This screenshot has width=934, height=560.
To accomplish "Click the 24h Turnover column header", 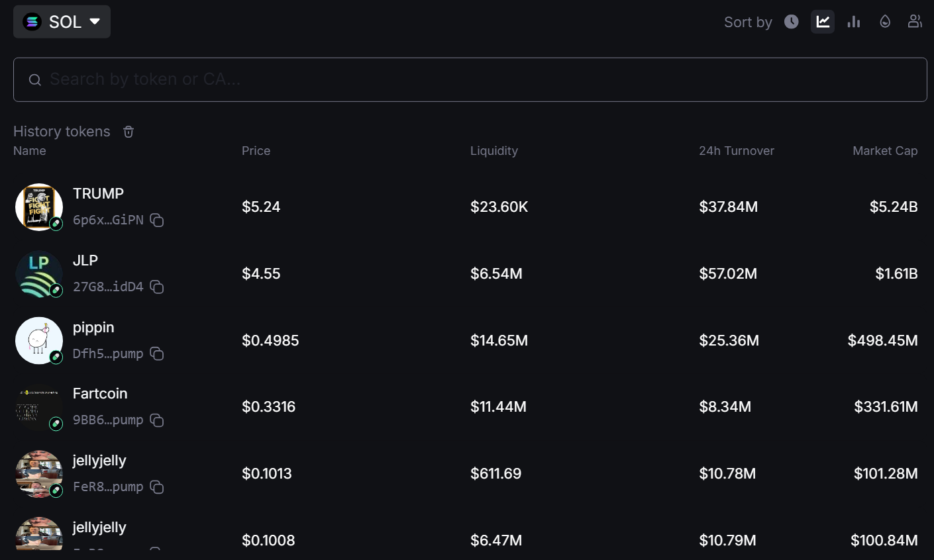I will click(x=737, y=151).
